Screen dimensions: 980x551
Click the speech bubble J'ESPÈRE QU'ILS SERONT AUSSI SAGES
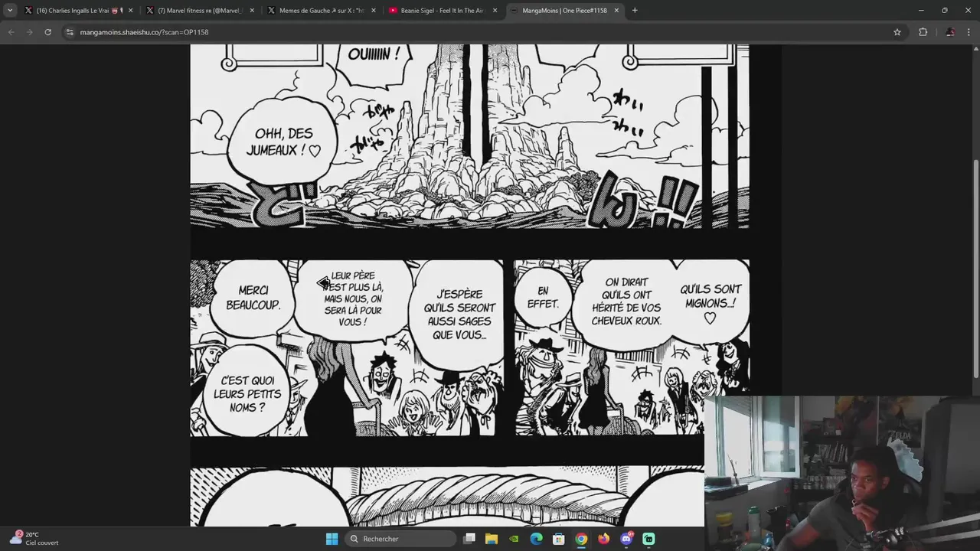point(458,315)
